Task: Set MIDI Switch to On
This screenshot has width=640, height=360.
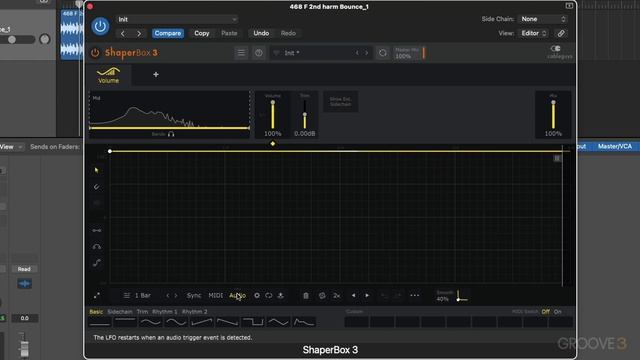Action: point(558,312)
